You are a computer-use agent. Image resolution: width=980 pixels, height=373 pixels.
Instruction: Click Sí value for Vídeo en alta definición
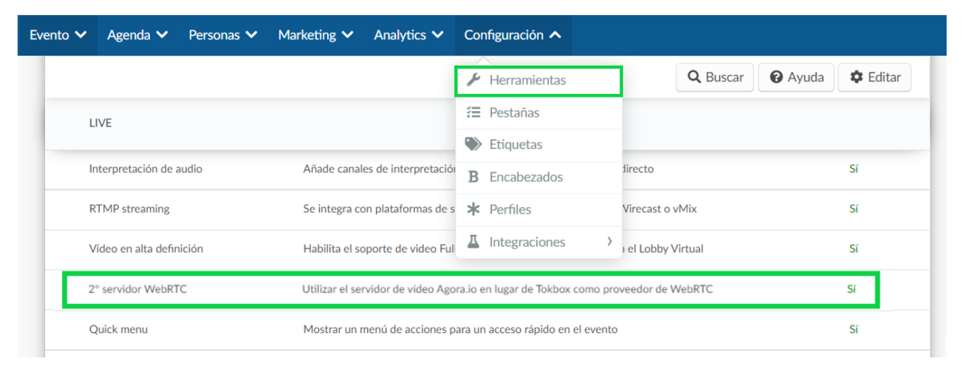point(853,249)
